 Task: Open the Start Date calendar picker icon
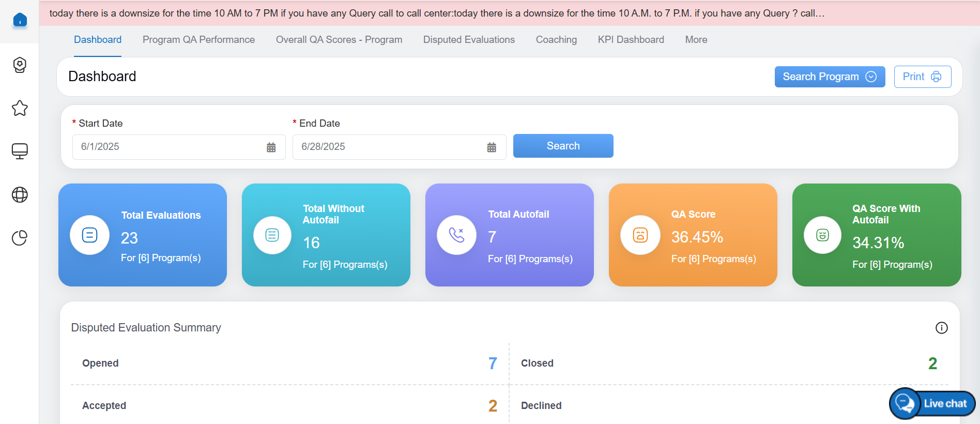click(271, 147)
